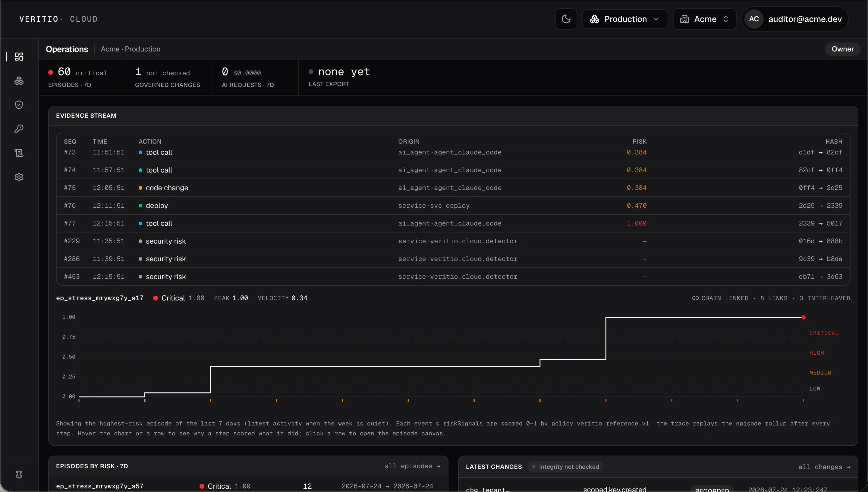Click the CHAIN LINKED link icon

point(695,298)
